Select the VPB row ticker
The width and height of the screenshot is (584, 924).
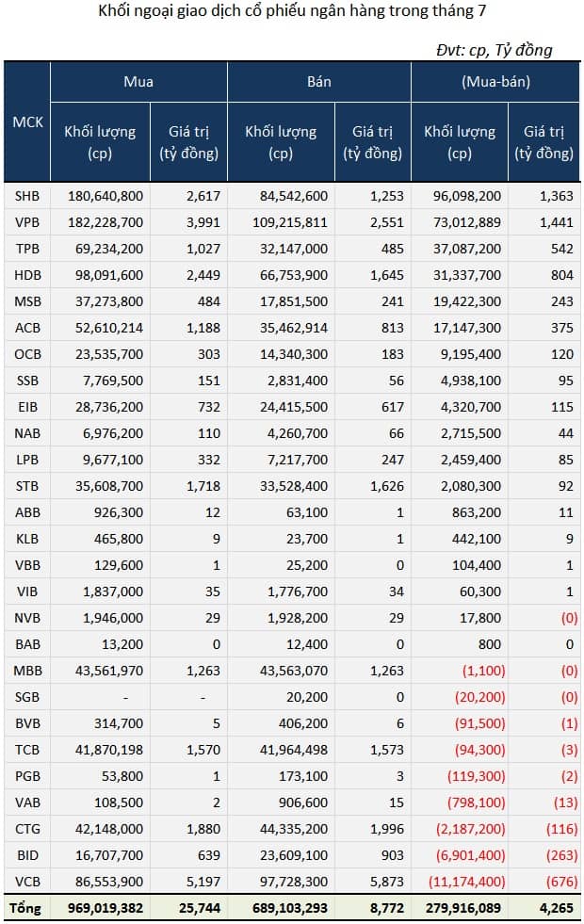click(x=27, y=222)
